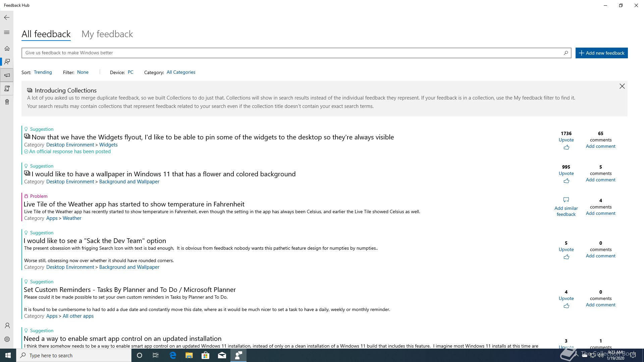Add comment on Widgets flyout suggestion
This screenshot has height=362, width=644.
coord(600,146)
